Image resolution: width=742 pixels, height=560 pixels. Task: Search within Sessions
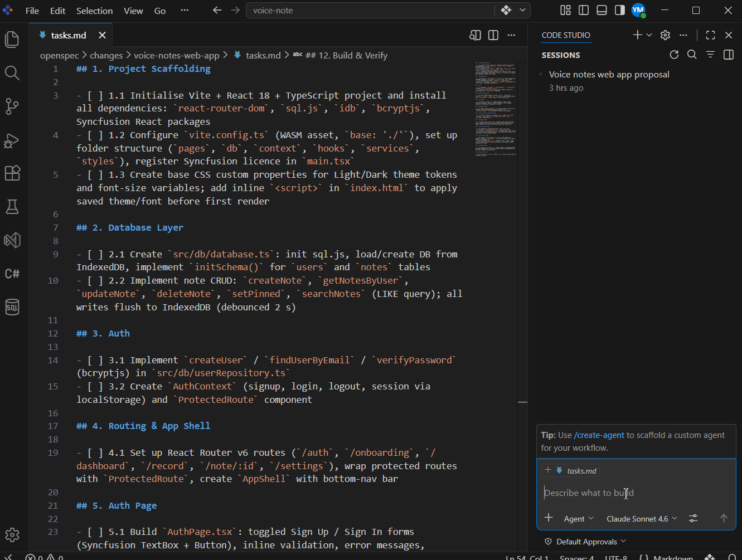[x=692, y=55]
